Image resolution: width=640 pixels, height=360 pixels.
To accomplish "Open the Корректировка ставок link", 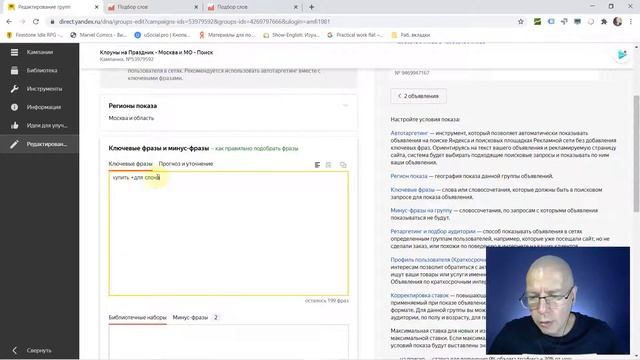I will (x=420, y=295).
